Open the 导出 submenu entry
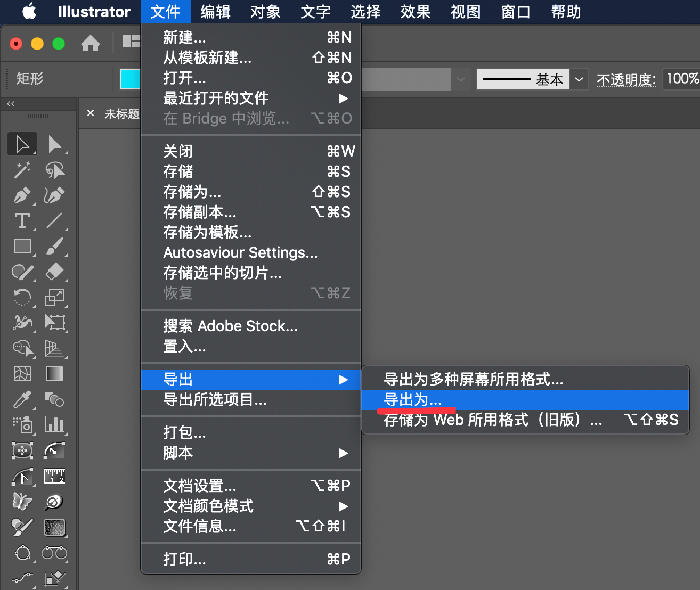 click(251, 380)
